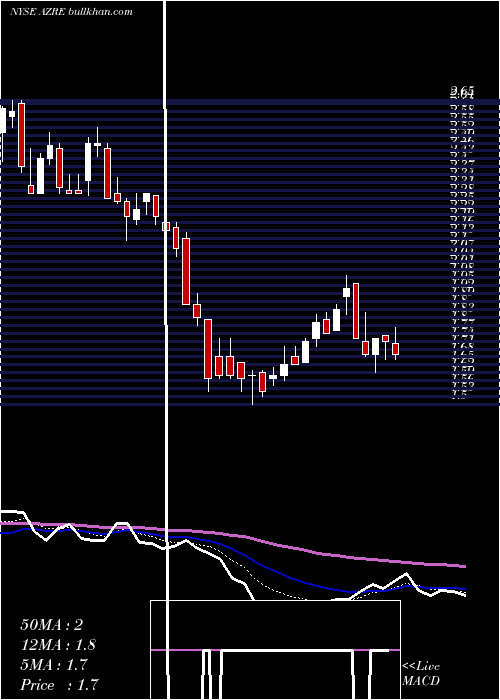Select the 50MA : 2 readout
Screen dimensions: 500x700
pos(52,625)
